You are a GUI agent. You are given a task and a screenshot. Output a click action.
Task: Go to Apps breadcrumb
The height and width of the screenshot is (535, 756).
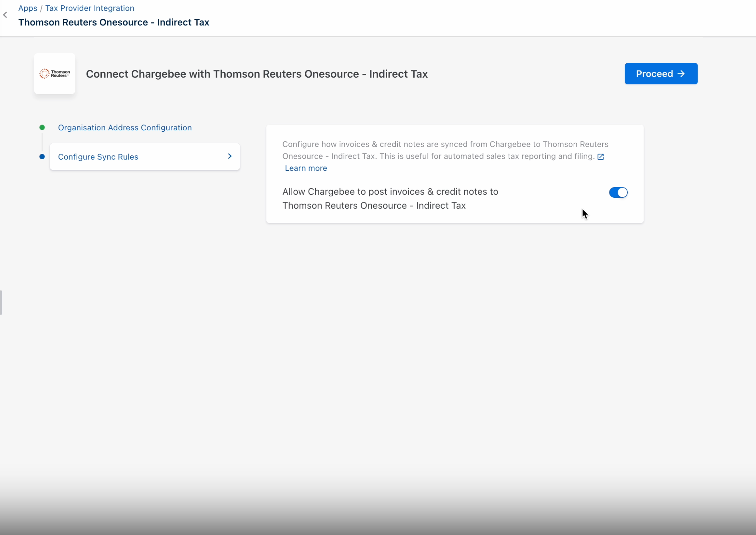pyautogui.click(x=28, y=8)
